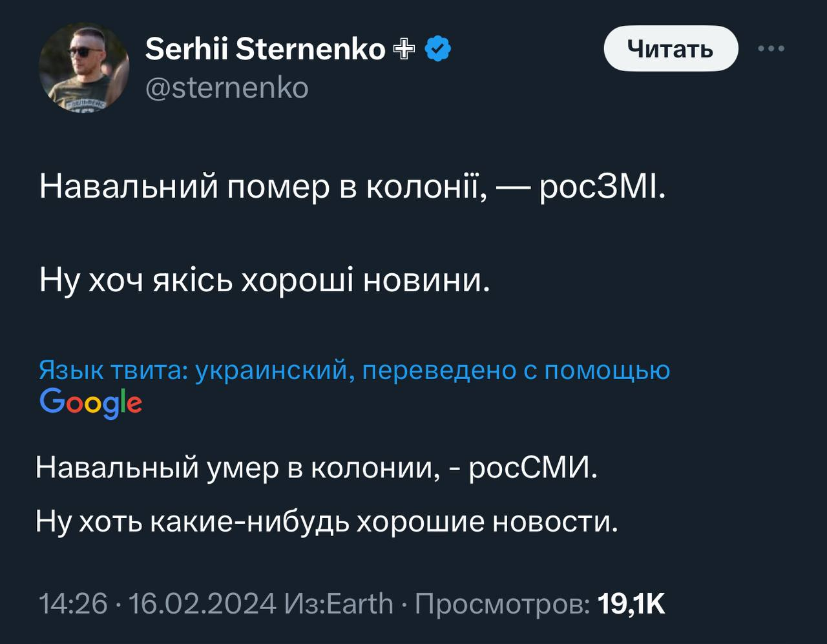The height and width of the screenshot is (644, 827).
Task: Click the 14:26 tweet timestamp
Action: click(73, 604)
